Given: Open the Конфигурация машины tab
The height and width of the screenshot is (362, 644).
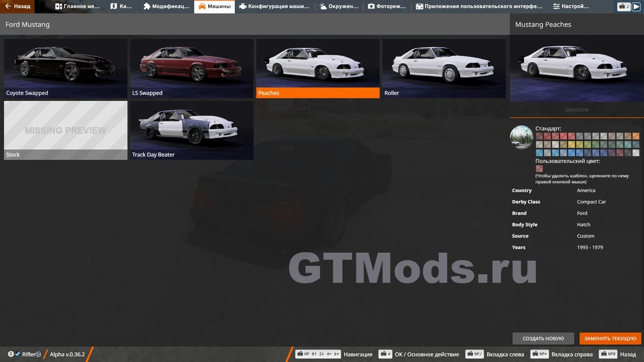Looking at the screenshot, I should (274, 7).
